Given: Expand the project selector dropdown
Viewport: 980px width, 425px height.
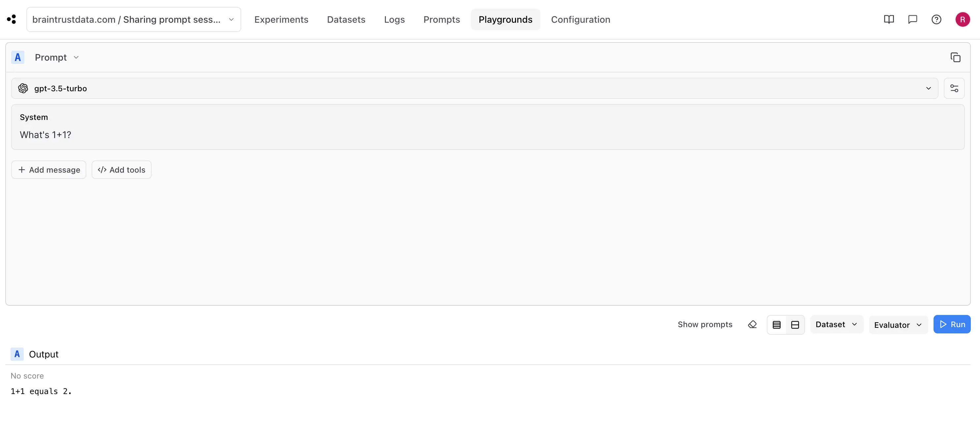Looking at the screenshot, I should [x=133, y=19].
